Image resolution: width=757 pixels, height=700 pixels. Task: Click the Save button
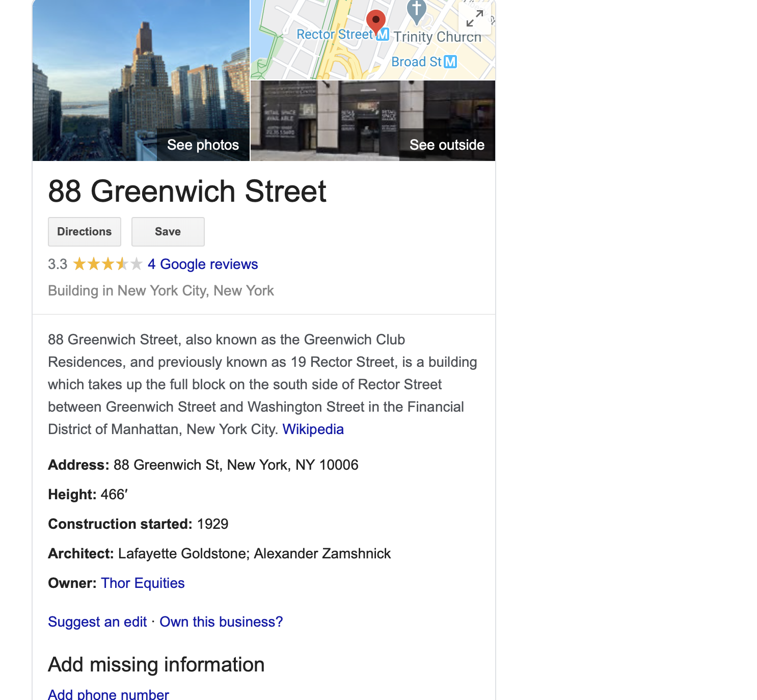click(168, 232)
